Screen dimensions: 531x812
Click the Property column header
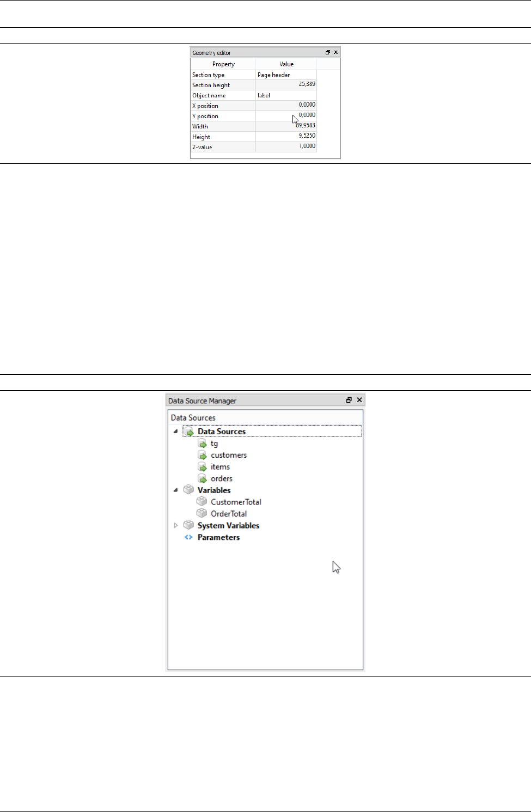[x=223, y=64]
